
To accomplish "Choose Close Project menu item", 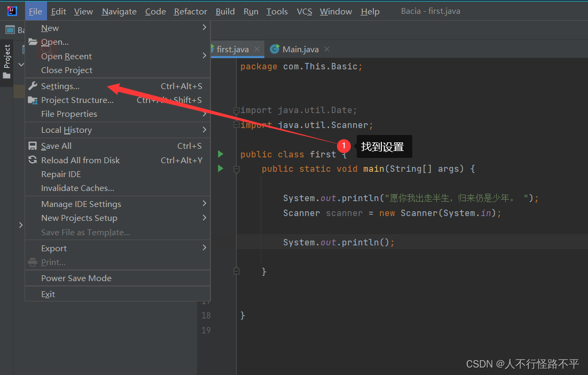I will click(117, 70).
